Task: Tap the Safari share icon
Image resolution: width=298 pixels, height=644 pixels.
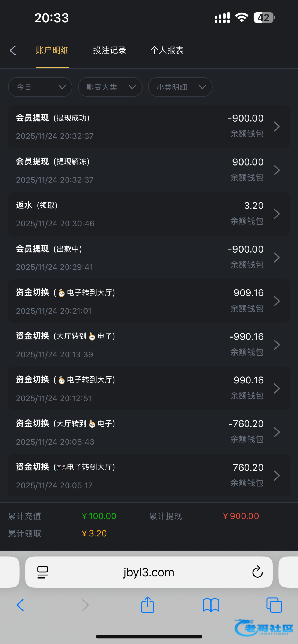Action: point(148,605)
